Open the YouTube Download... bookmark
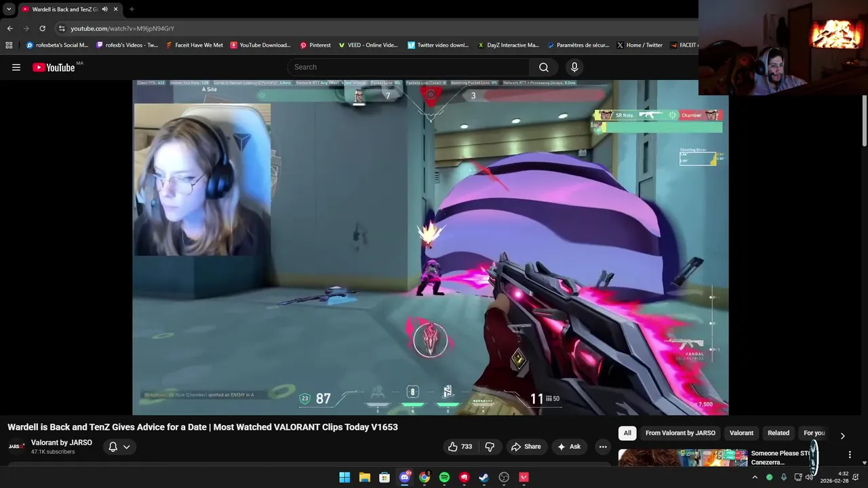Image resolution: width=868 pixels, height=488 pixels. (x=260, y=45)
